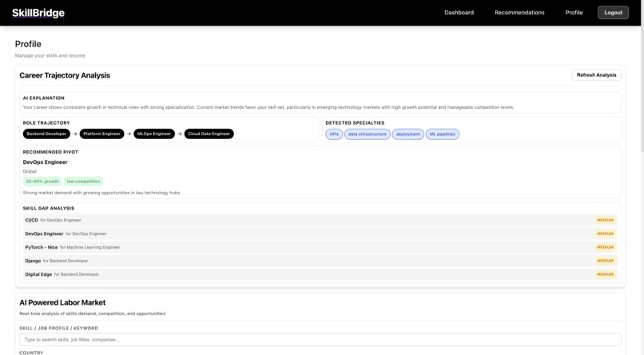This screenshot has height=355, width=644.
Task: Click the Logout button
Action: [x=613, y=13]
